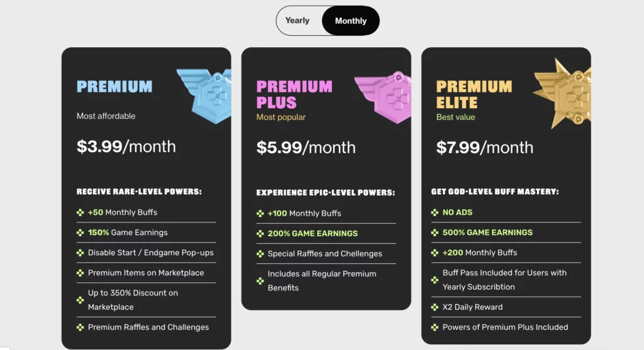Click the $3.99/month price

pos(126,146)
